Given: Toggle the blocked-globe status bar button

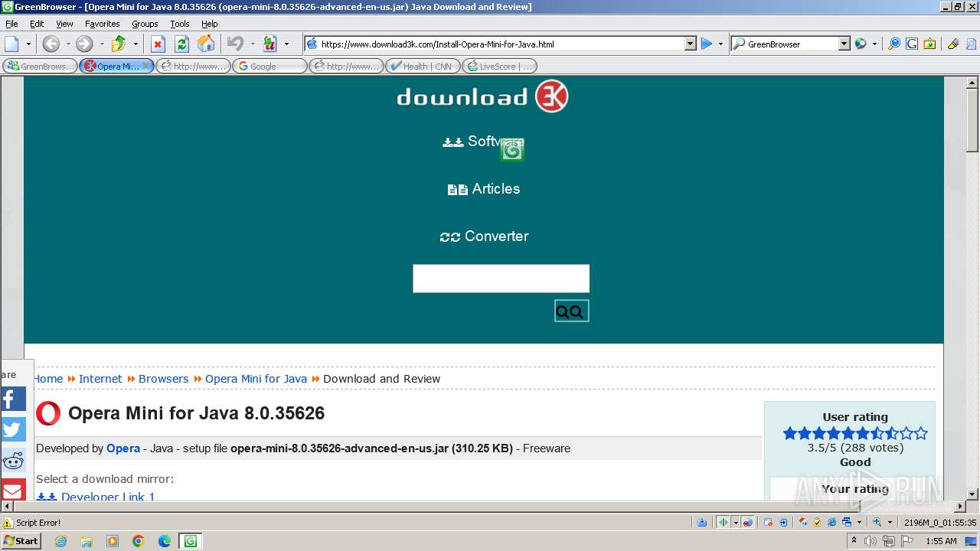Looking at the screenshot, I should coord(747,523).
